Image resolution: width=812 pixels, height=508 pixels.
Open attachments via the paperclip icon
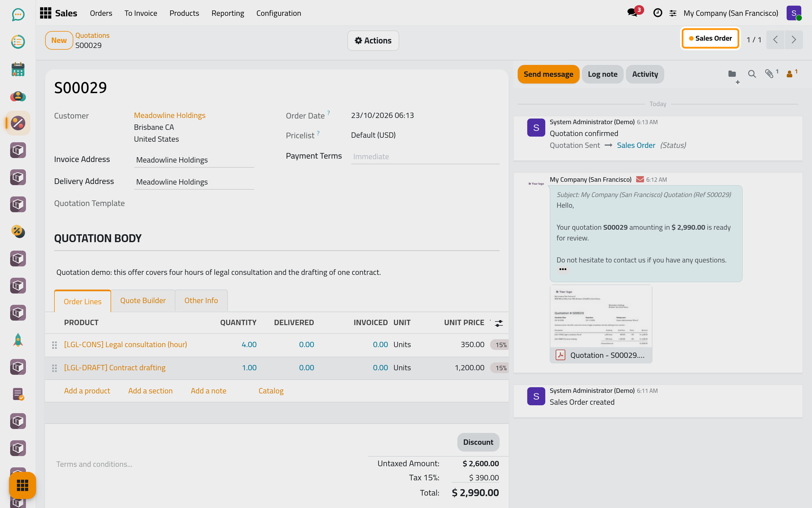pyautogui.click(x=770, y=74)
